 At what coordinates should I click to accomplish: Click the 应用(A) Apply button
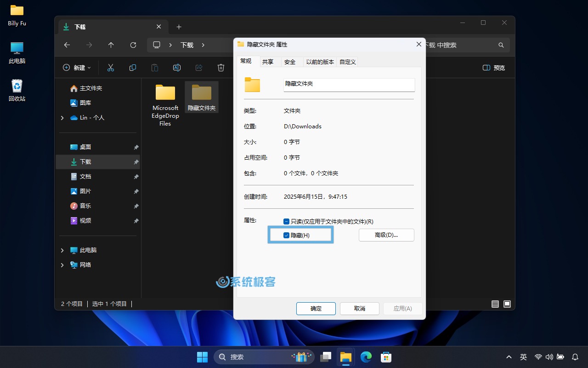403,309
